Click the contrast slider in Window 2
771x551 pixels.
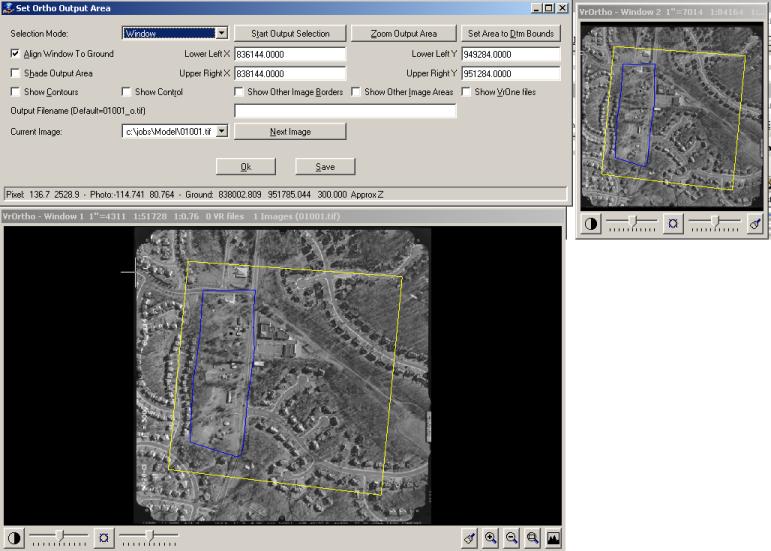point(632,224)
